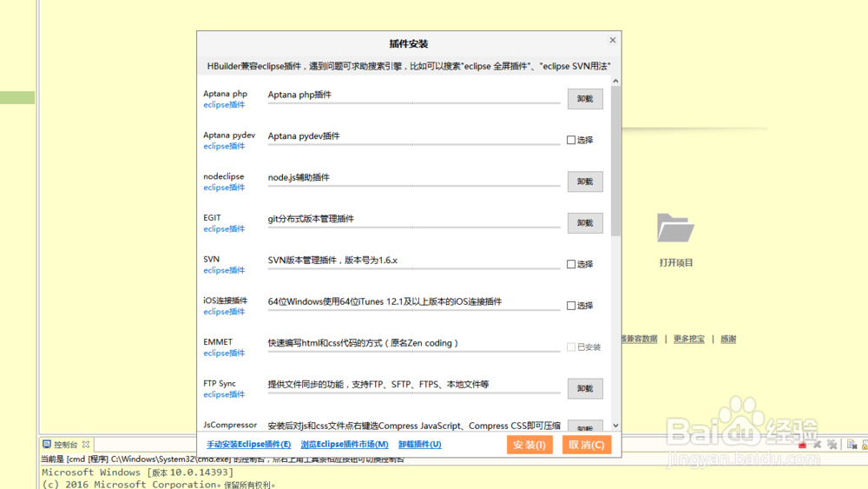Click the description 'git分布式版本管理插件'
The image size is (868, 489).
pos(311,219)
